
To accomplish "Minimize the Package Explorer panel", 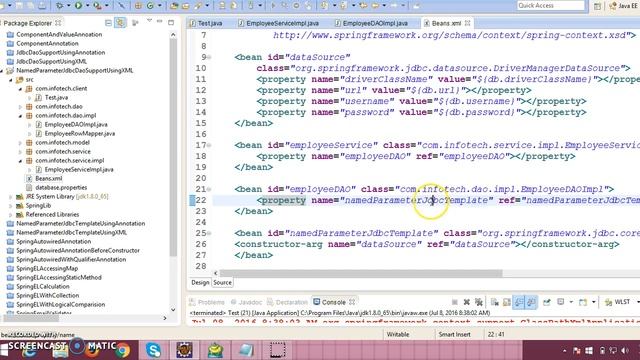I will [x=160, y=22].
